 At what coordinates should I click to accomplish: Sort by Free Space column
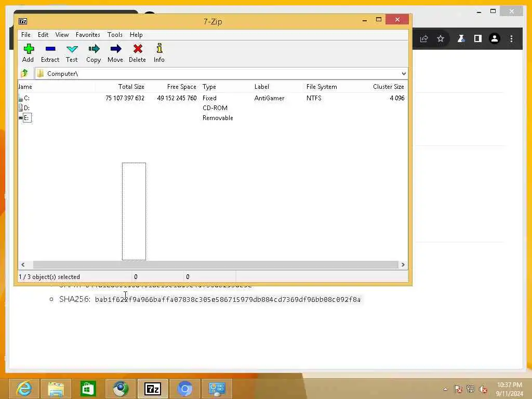point(173,87)
